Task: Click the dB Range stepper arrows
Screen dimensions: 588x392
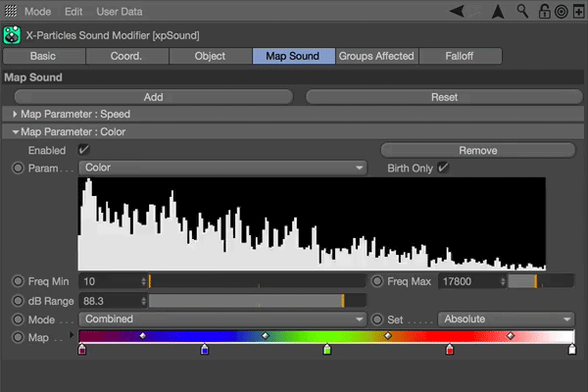Action: (143, 301)
